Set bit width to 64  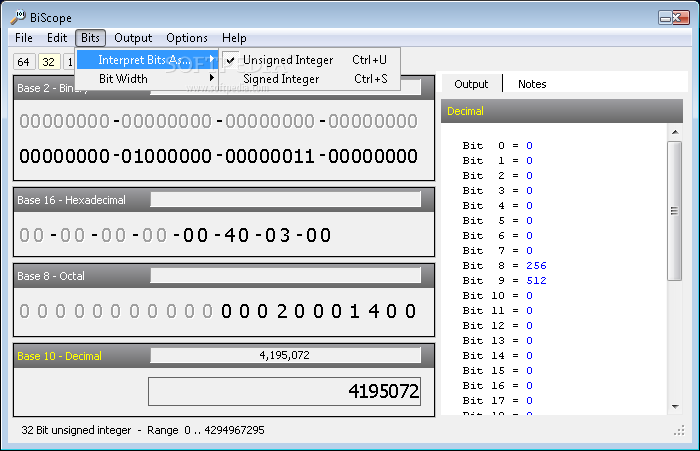click(x=23, y=62)
